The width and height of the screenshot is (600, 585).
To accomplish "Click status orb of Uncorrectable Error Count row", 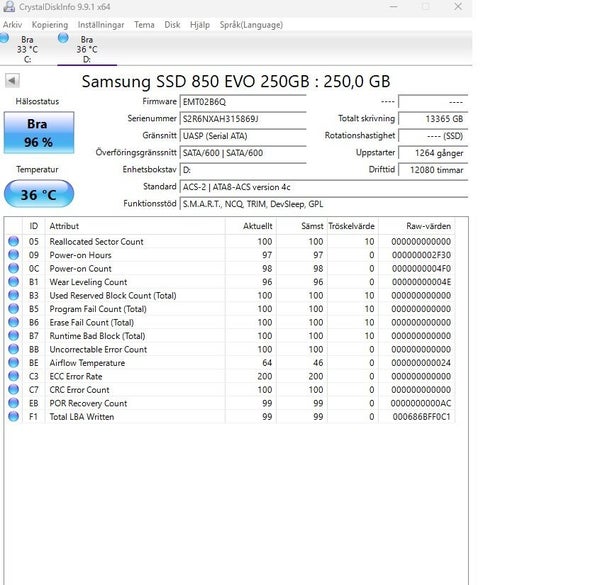I will click(13, 349).
